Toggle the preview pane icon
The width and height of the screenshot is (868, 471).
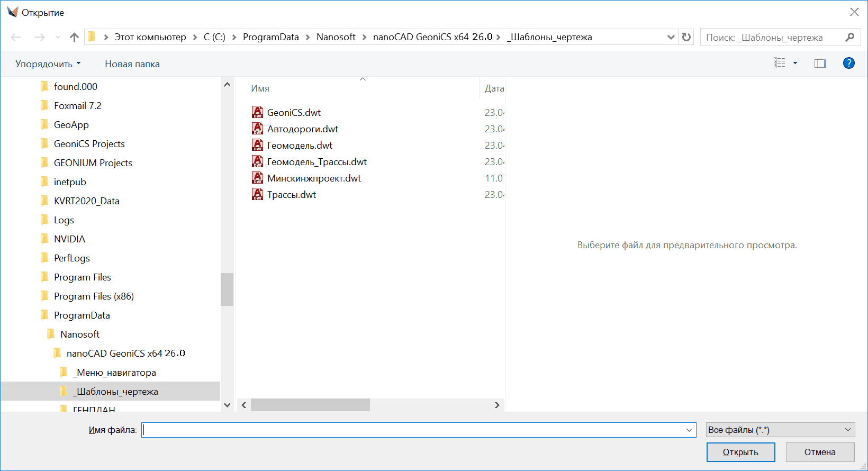point(820,64)
